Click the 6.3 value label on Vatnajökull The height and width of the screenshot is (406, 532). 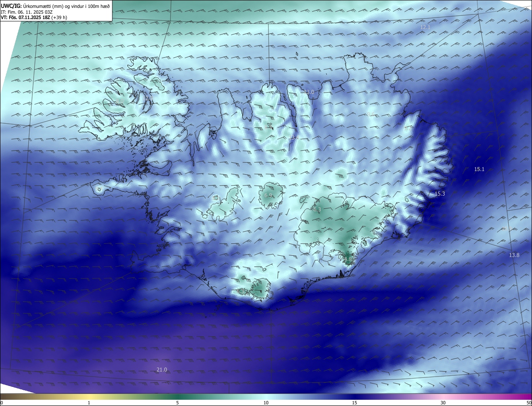coord(317,210)
